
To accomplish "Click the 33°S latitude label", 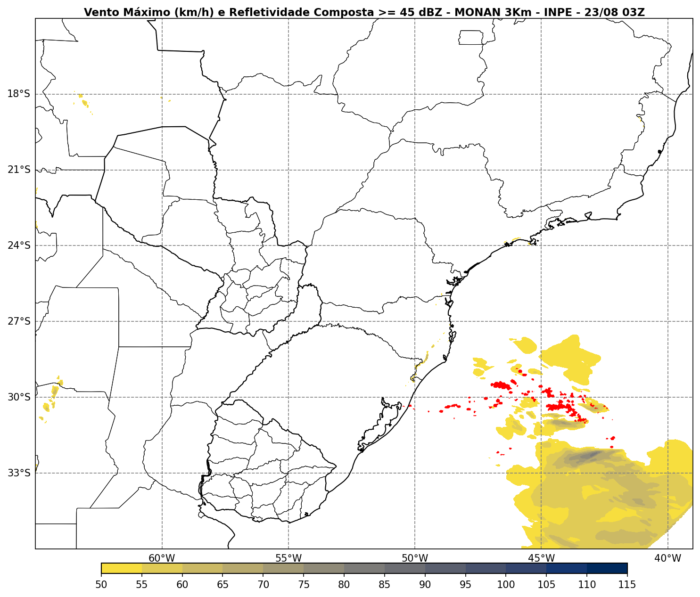I will pyautogui.click(x=19, y=473).
